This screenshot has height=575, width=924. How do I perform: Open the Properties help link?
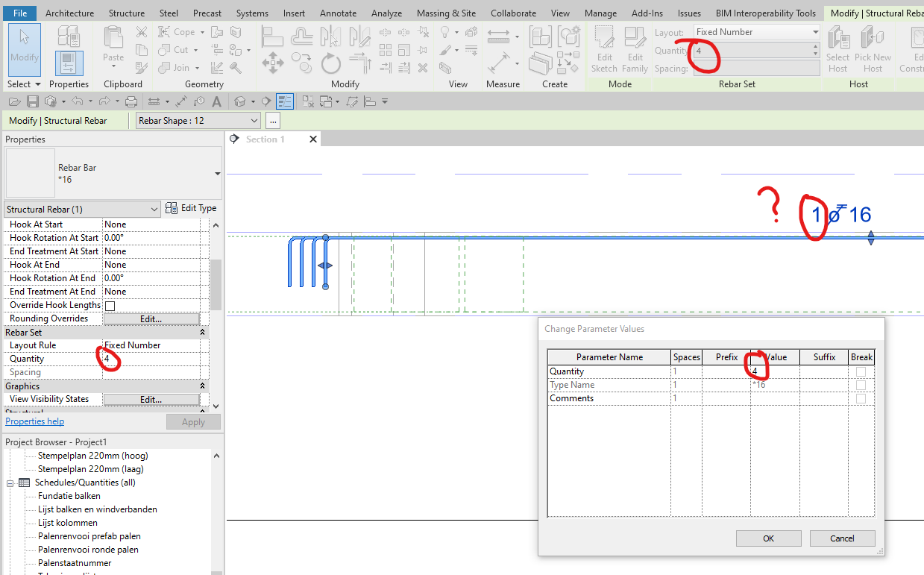(x=34, y=421)
